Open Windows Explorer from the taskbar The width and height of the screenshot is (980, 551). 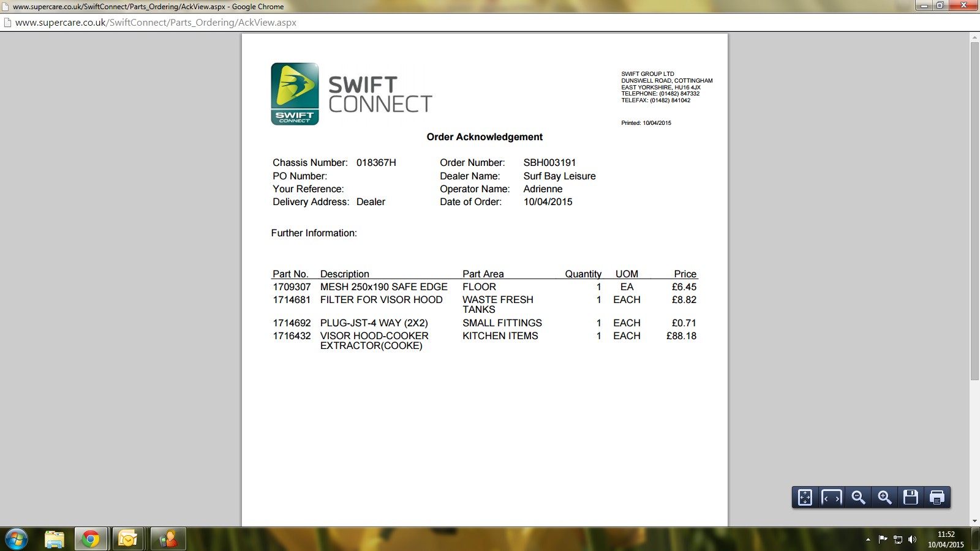(55, 539)
